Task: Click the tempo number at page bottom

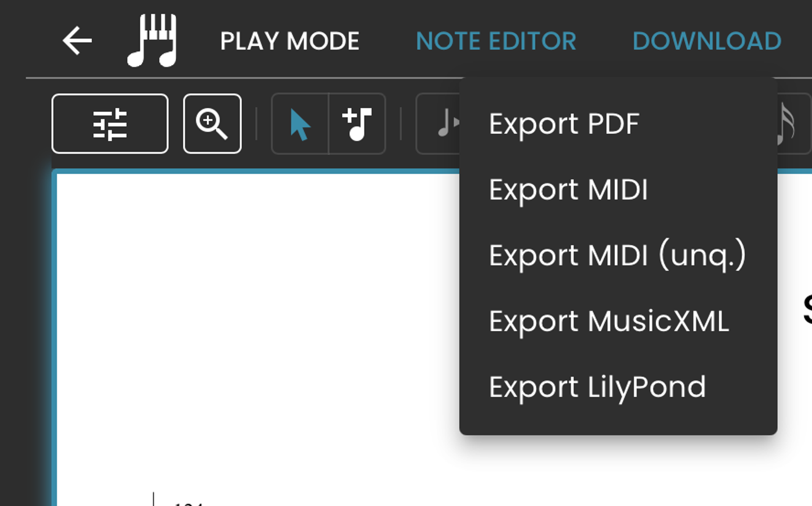Action: pyautogui.click(x=188, y=503)
